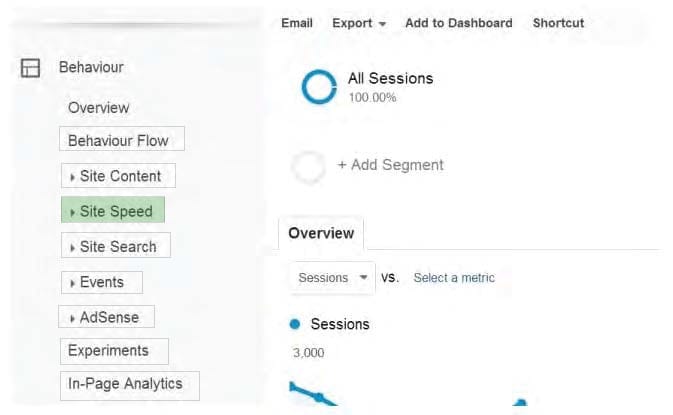Viewport: 673px width, 415px height.
Task: Open Behaviour Flow in the sidebar
Action: tap(122, 139)
